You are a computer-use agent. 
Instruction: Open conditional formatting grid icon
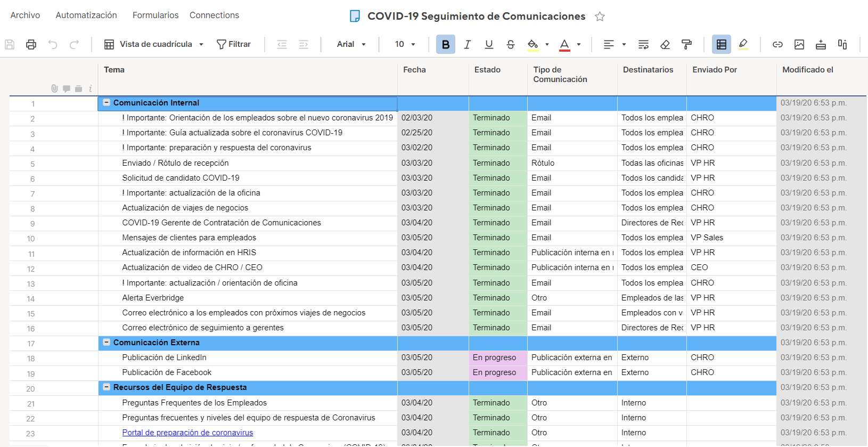[722, 44]
